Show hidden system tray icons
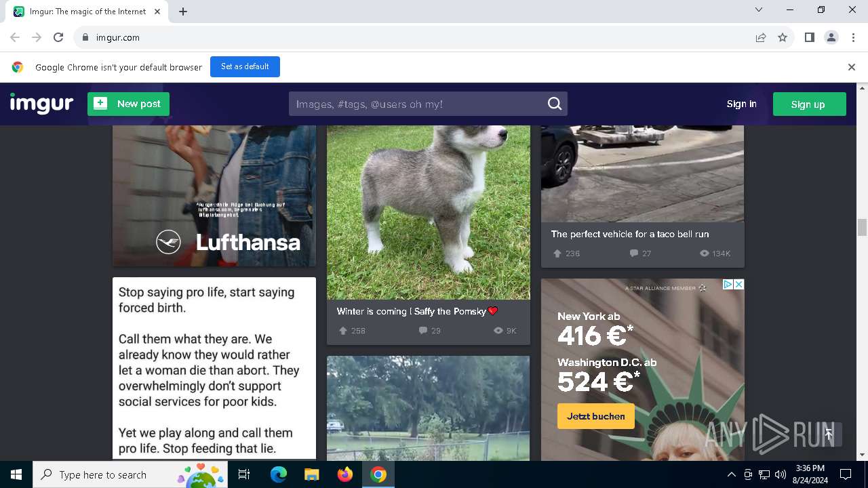The height and width of the screenshot is (488, 868). 731,474
